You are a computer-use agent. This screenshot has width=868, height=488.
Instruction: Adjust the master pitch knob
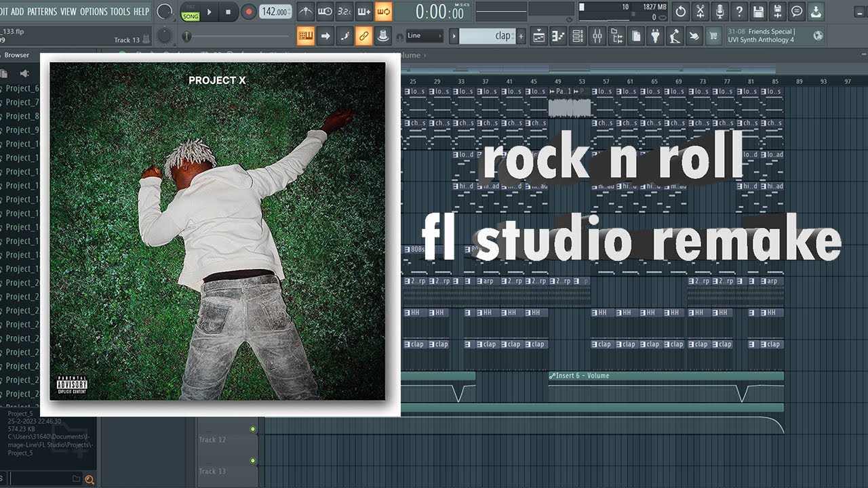[164, 36]
